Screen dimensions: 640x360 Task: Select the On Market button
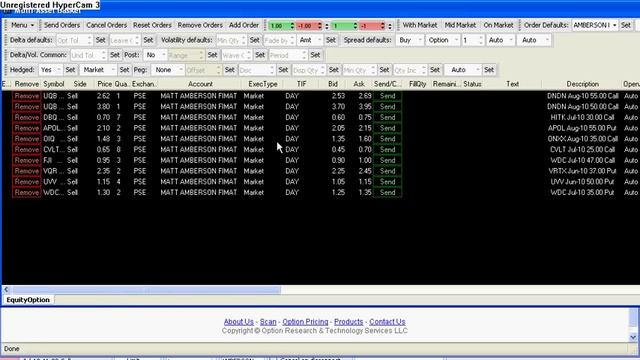click(x=498, y=25)
